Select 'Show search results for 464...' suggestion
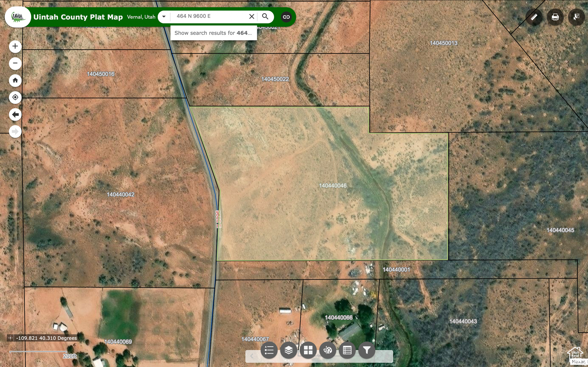Viewport: 588px width, 367px height. 213,33
